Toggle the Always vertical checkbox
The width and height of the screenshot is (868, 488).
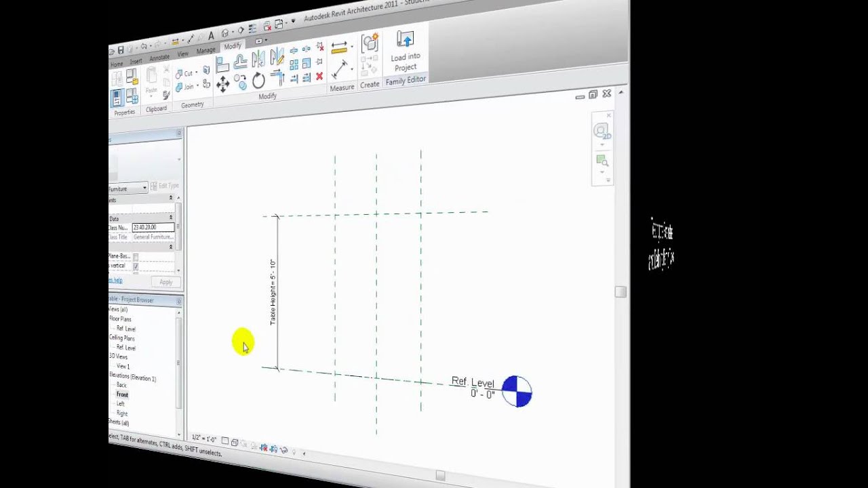(x=136, y=266)
